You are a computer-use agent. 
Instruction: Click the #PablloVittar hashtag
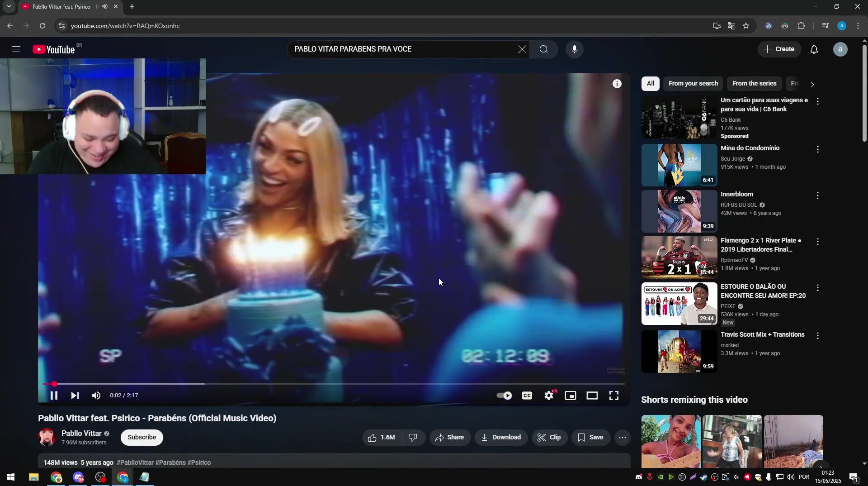pyautogui.click(x=135, y=462)
